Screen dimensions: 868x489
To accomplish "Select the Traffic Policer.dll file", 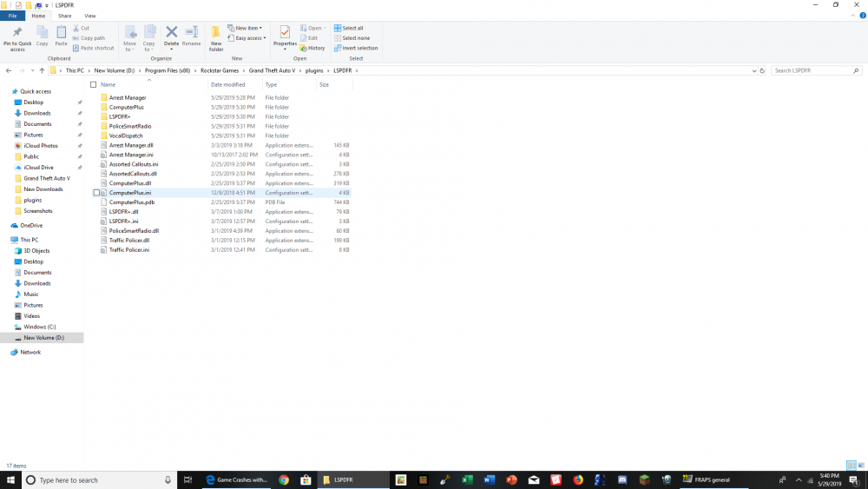I will pyautogui.click(x=129, y=241).
